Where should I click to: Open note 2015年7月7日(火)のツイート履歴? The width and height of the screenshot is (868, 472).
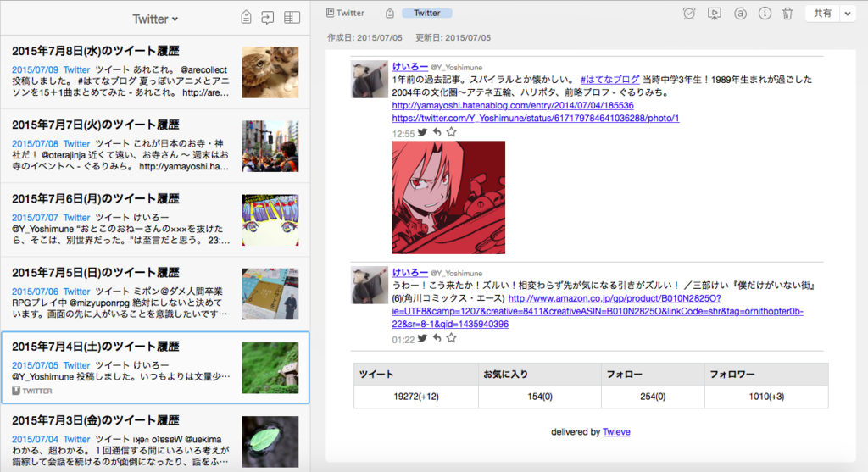155,146
